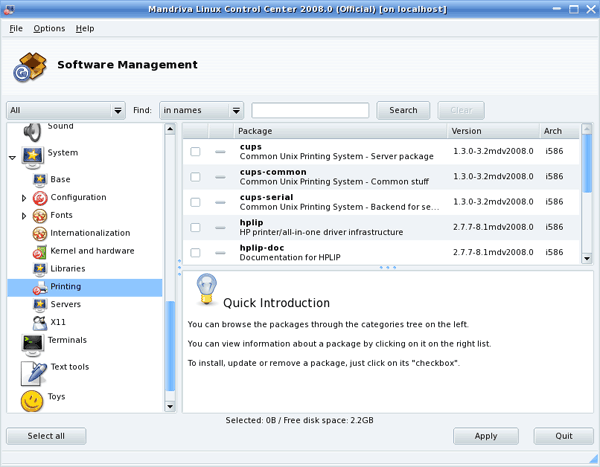
Task: Click the status dash icon for cups-serial
Action: tap(220, 202)
